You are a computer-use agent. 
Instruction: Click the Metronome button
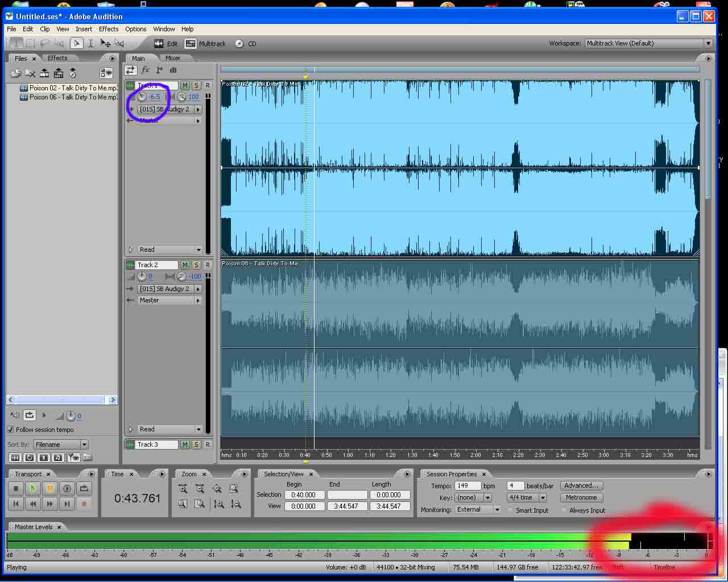coord(581,497)
